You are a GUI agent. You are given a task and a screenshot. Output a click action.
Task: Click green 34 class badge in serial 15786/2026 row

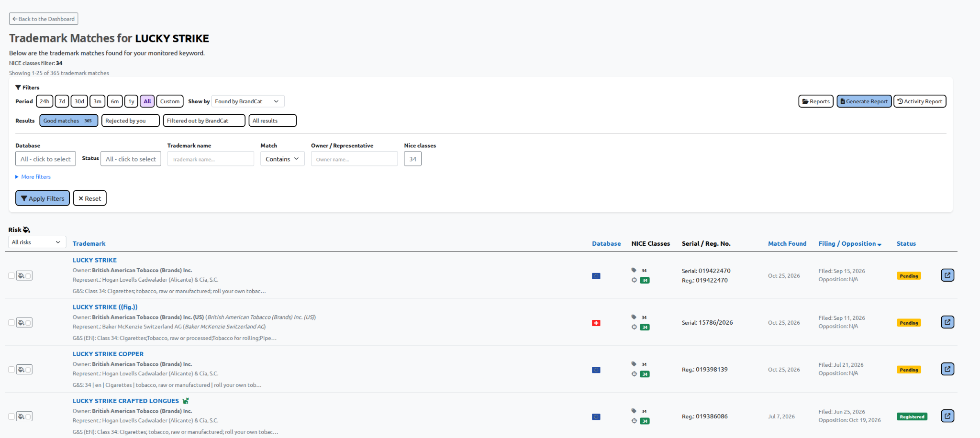tap(645, 327)
